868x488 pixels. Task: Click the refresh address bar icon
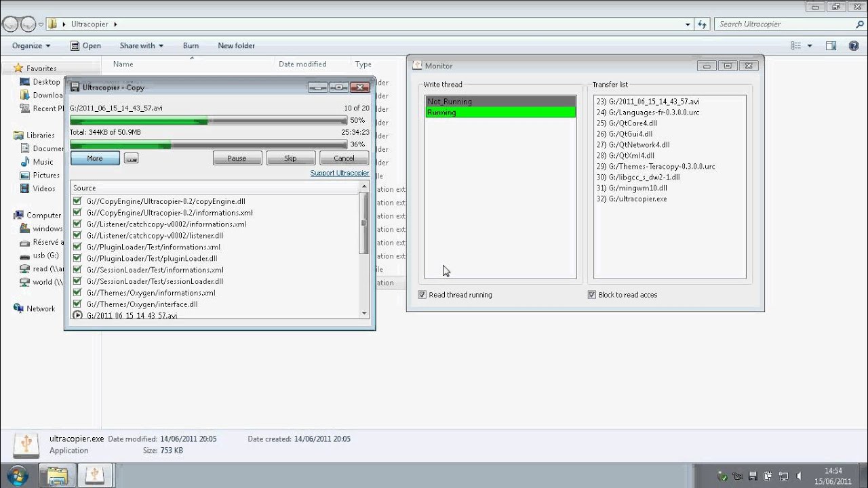703,24
